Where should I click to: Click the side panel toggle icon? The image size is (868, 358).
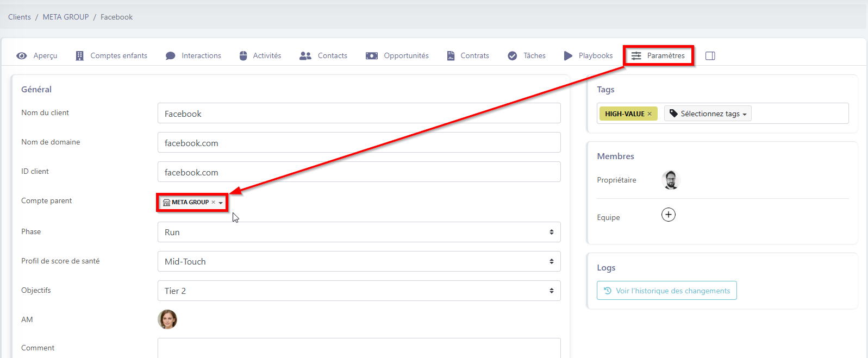[x=710, y=56]
